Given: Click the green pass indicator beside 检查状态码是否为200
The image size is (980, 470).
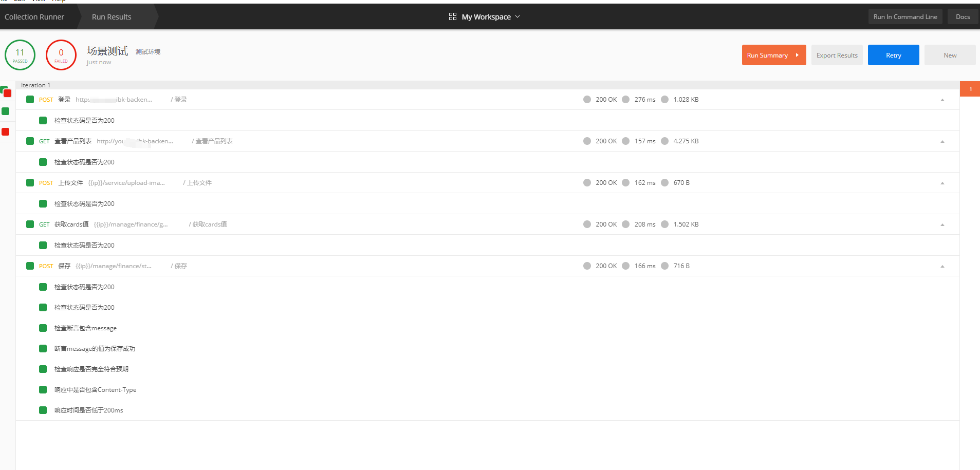Looking at the screenshot, I should tap(43, 120).
